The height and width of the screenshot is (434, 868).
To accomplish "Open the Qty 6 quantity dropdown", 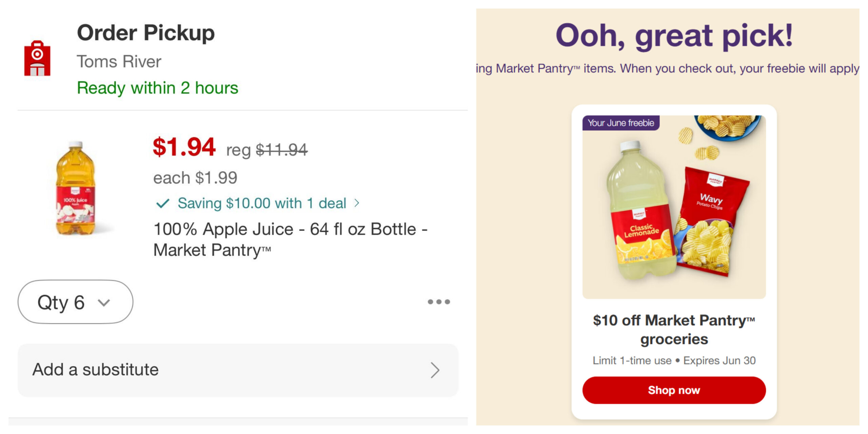I will coord(75,302).
